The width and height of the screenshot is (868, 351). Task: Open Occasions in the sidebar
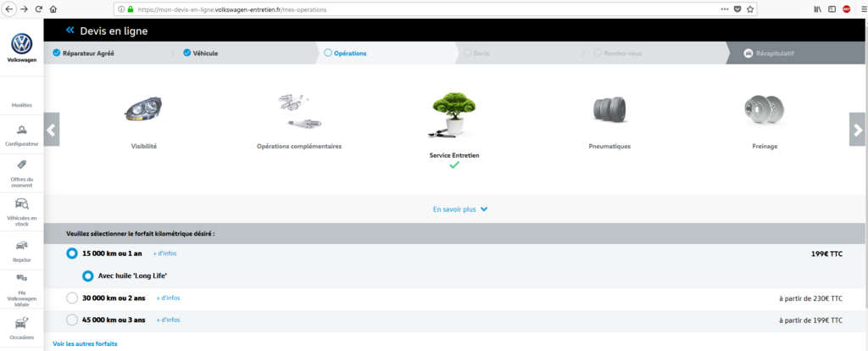pos(21,330)
